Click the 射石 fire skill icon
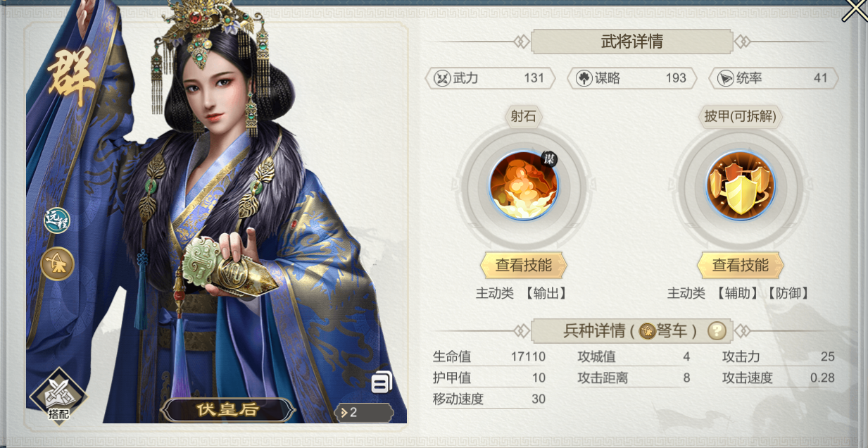 [523, 186]
